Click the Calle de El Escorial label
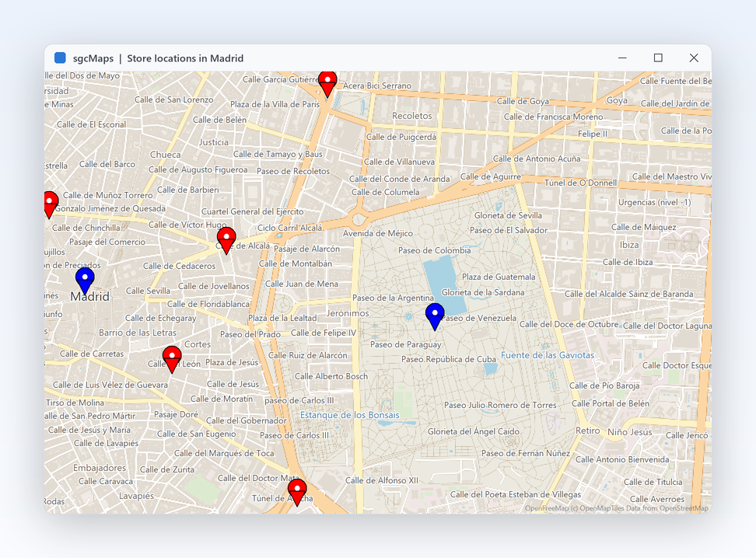Screen dimensions: 756x558 [x=91, y=124]
